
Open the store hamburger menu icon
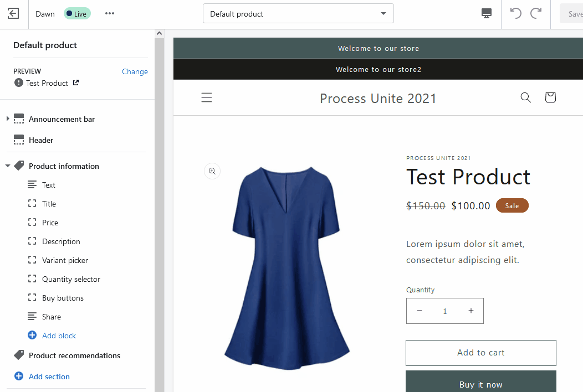[x=207, y=97]
